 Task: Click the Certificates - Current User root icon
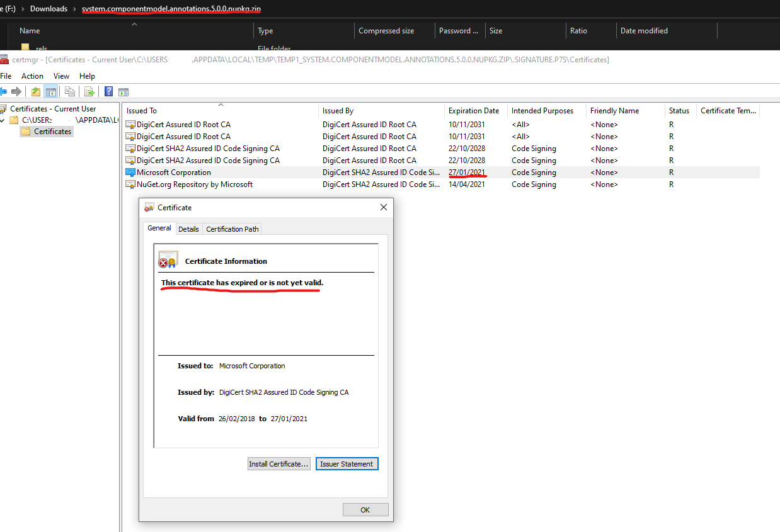coord(4,109)
